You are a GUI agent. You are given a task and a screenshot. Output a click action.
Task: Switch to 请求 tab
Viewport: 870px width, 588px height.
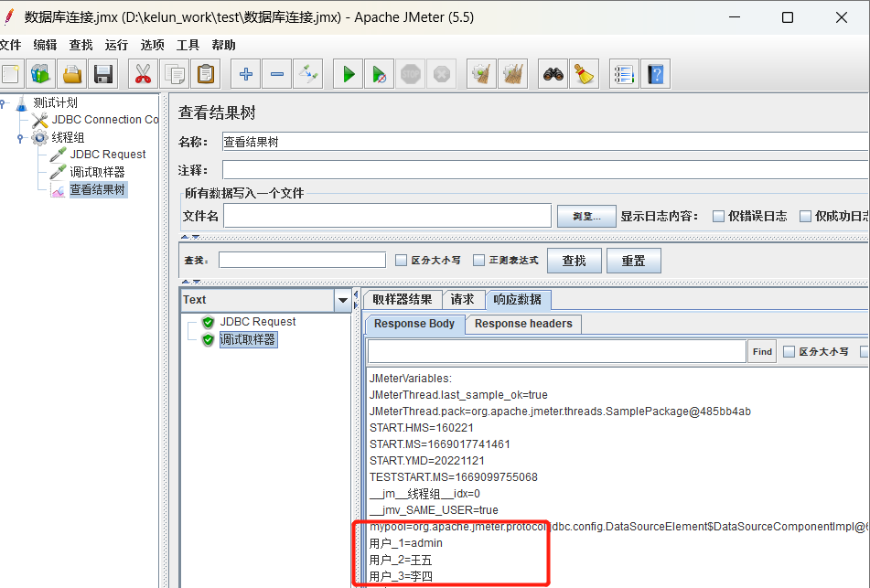[x=462, y=300]
